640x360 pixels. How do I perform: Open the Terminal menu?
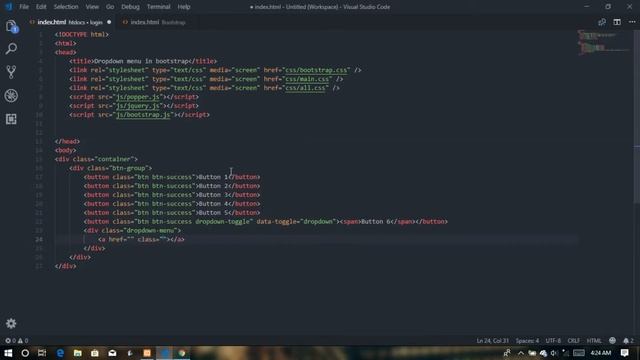pos(158,7)
